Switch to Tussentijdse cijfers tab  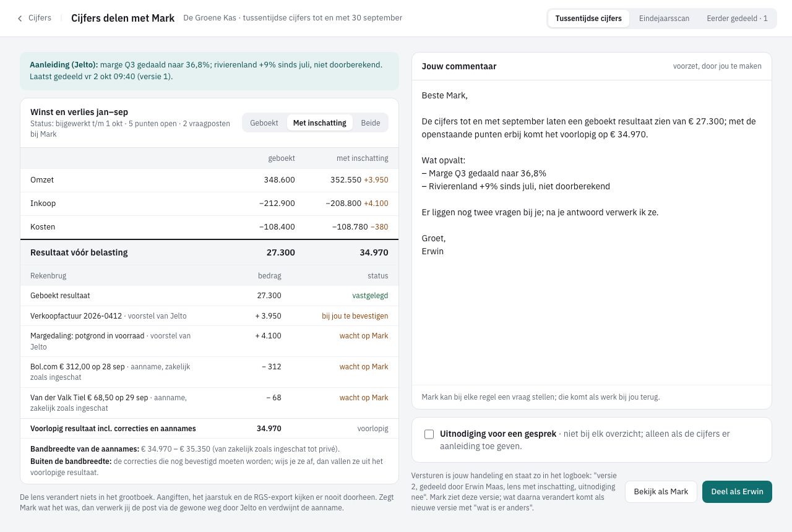point(588,19)
